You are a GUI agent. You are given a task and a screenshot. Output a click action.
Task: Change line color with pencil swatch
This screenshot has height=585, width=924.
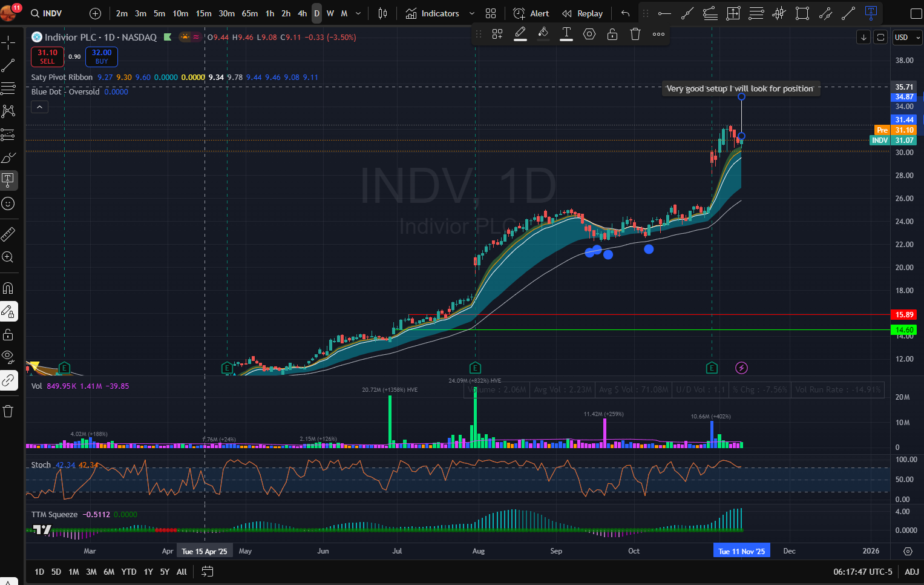click(520, 35)
